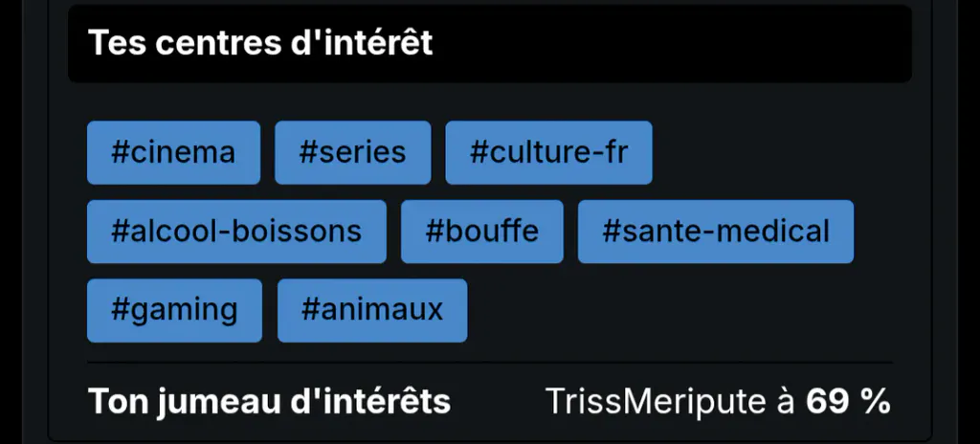
Task: Pick the #gaming tag
Action: pos(174,310)
